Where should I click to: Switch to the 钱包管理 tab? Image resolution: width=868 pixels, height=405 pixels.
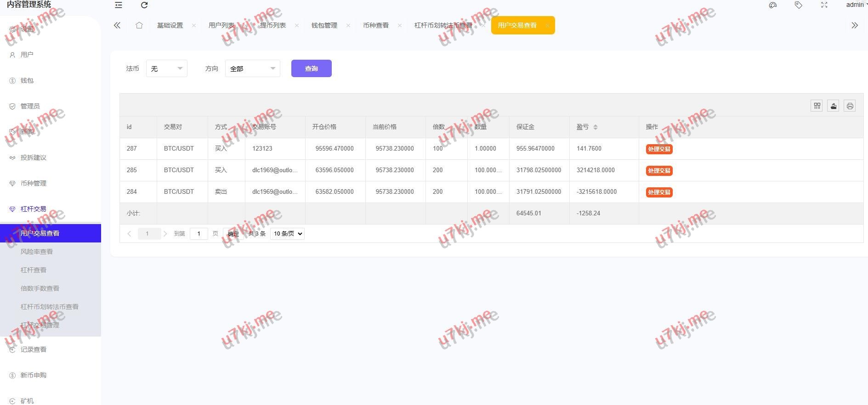pos(324,25)
